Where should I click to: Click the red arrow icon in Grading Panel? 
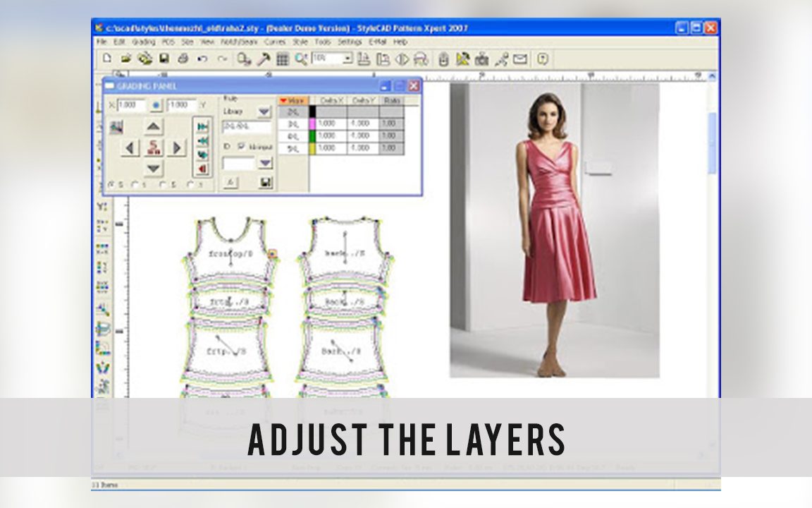coord(202,169)
